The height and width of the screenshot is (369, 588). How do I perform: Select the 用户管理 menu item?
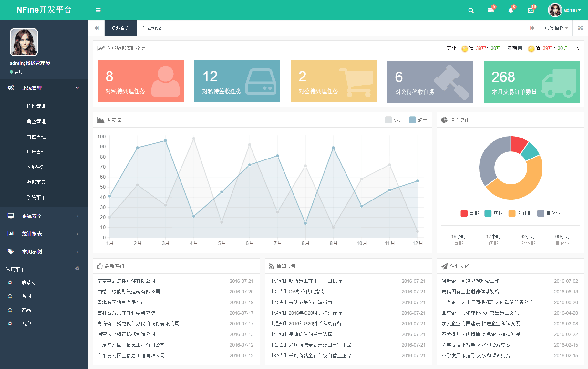click(36, 151)
